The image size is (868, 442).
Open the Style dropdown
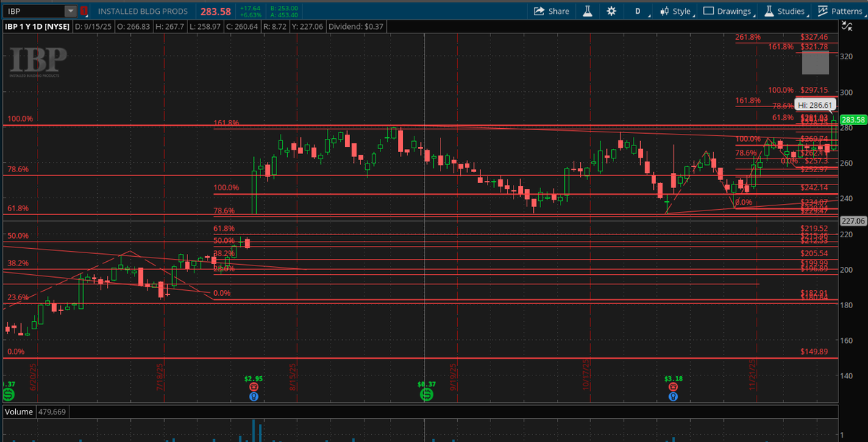675,11
